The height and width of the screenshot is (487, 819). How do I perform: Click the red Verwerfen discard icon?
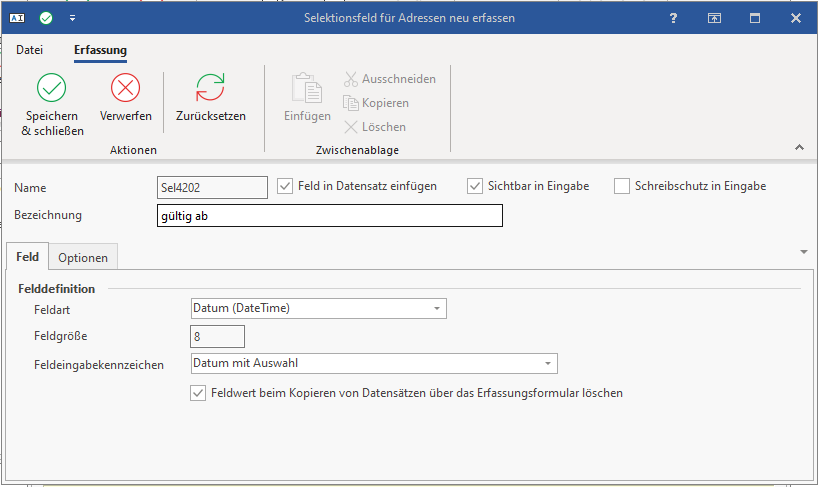126,89
